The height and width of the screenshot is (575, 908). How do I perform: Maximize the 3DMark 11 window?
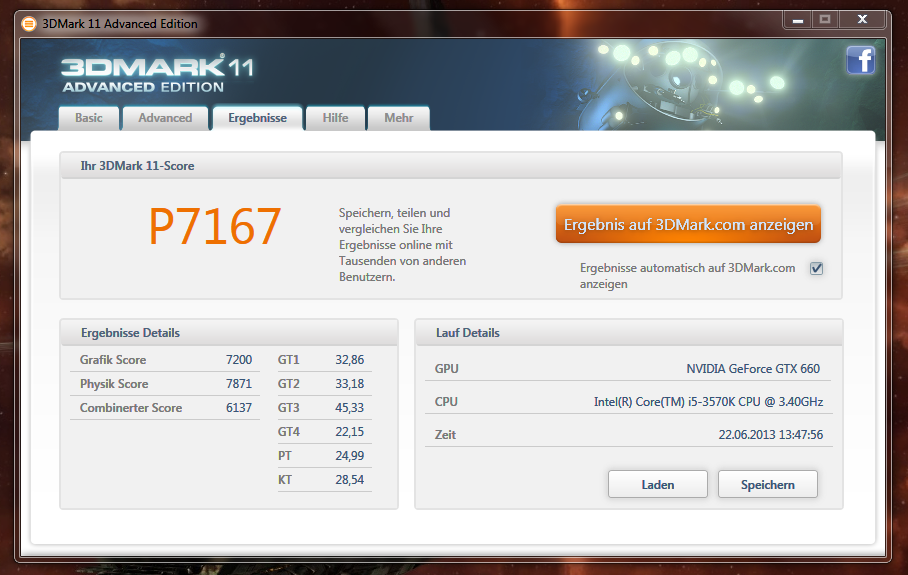point(825,20)
